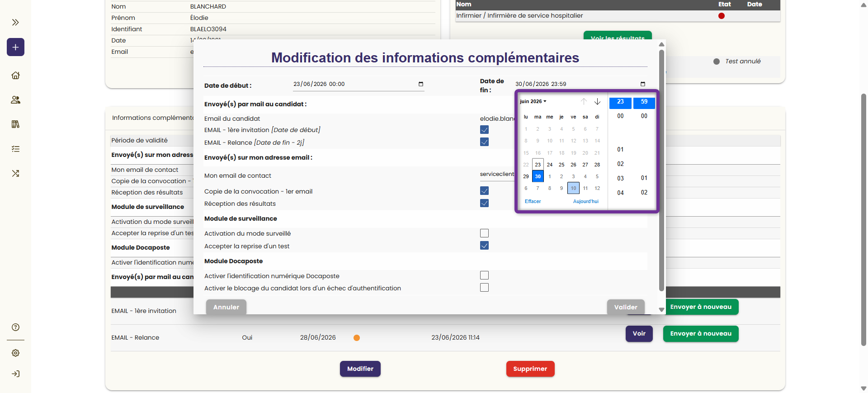Image resolution: width=868 pixels, height=393 pixels.
Task: Click Test annulé status legend
Action: point(743,62)
